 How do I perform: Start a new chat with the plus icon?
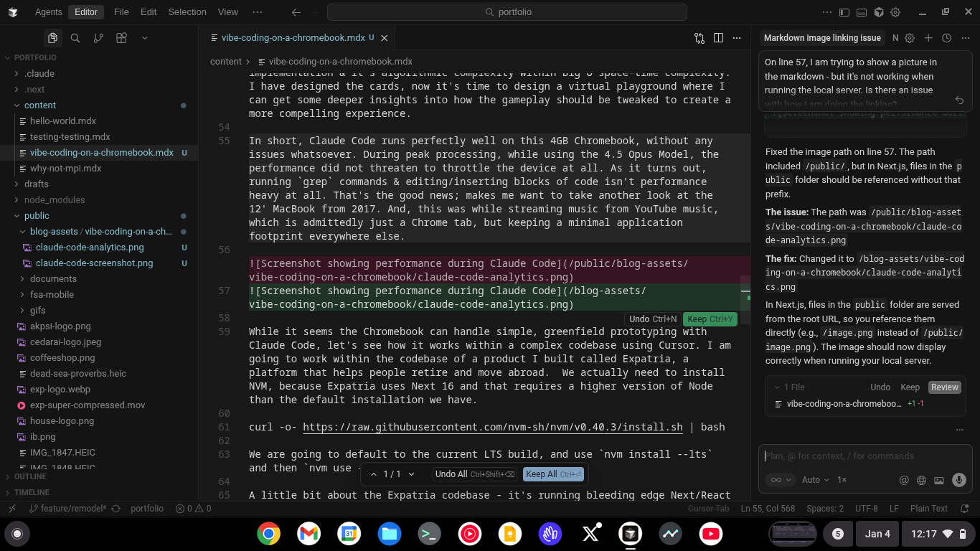click(928, 37)
